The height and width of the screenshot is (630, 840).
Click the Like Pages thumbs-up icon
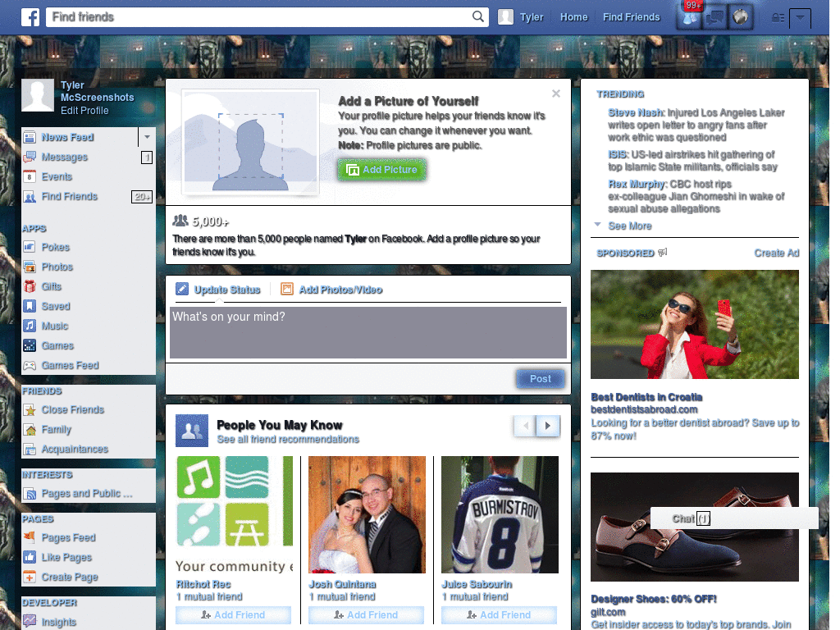30,557
